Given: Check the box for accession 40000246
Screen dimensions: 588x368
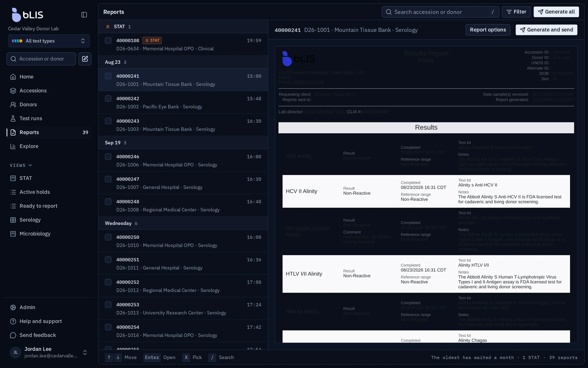Looking at the screenshot, I should (108, 156).
